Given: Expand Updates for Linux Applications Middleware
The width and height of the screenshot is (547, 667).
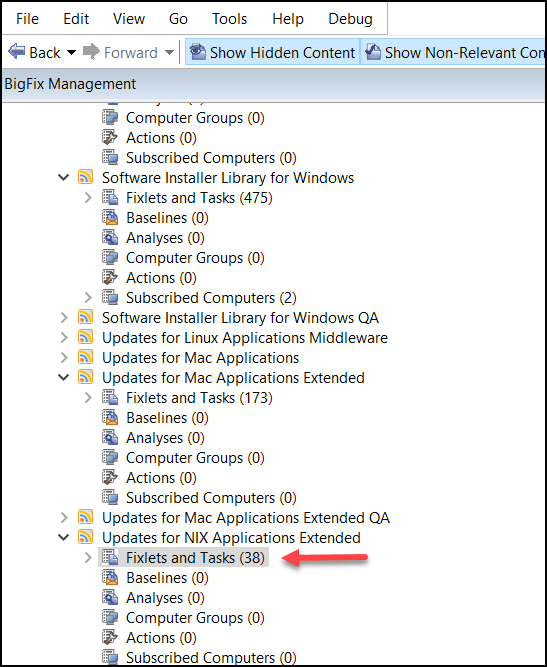Looking at the screenshot, I should (64, 337).
